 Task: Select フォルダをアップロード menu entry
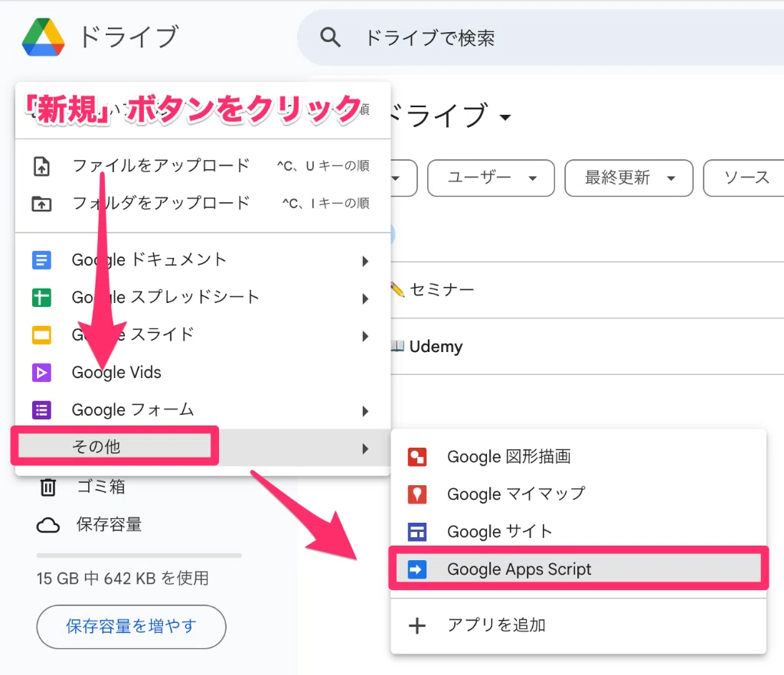202,204
